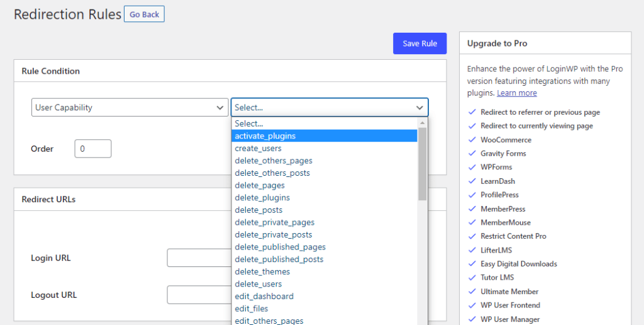Click the Logout URL input field
Viewport: 644px width, 325px height.
[x=199, y=295]
